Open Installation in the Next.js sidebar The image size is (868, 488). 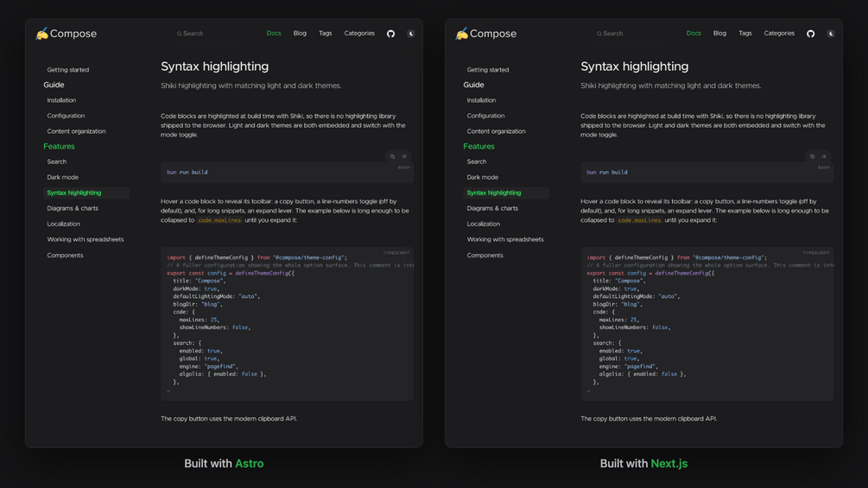click(481, 100)
